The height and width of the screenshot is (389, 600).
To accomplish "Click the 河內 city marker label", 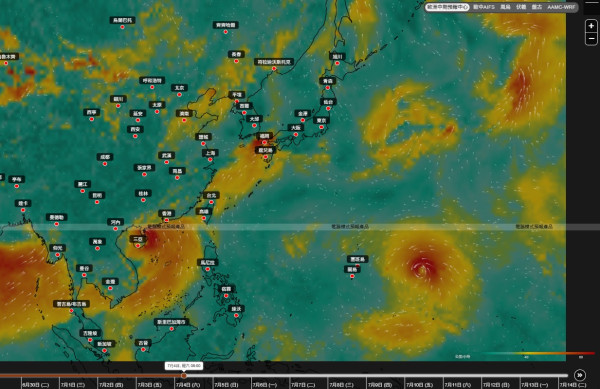I will click(116, 222).
